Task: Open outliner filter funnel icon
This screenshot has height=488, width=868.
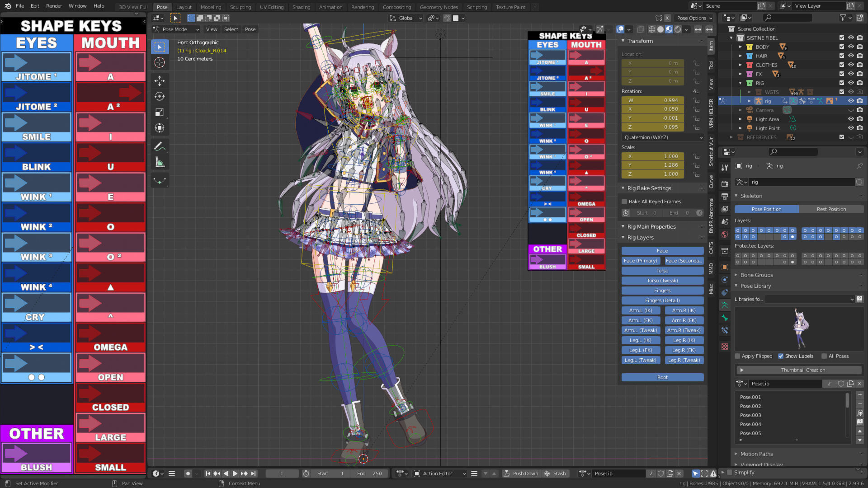Action: [x=843, y=18]
